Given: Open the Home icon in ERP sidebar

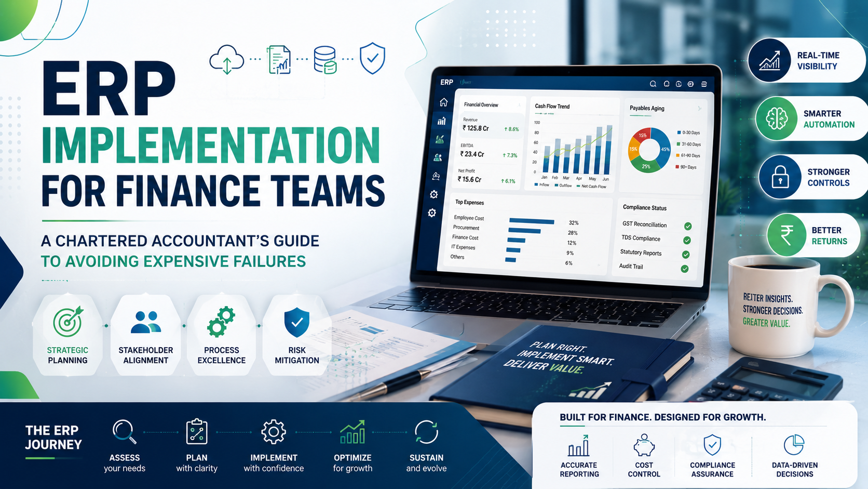Looking at the screenshot, I should tap(443, 102).
